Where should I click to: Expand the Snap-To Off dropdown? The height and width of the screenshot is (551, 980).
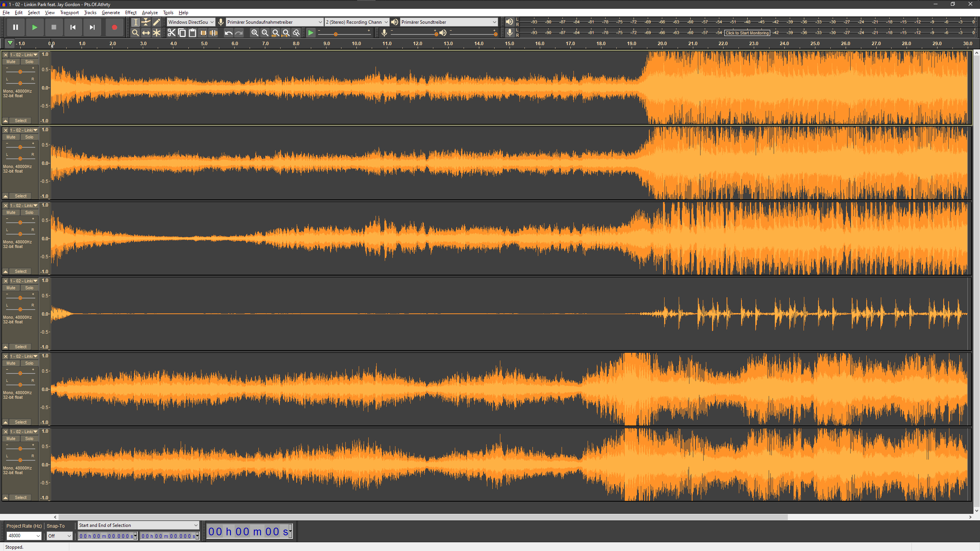tap(69, 536)
